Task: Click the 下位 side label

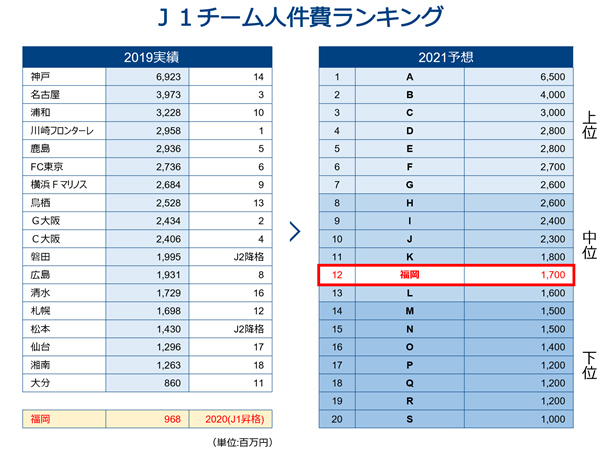Action: (x=589, y=365)
